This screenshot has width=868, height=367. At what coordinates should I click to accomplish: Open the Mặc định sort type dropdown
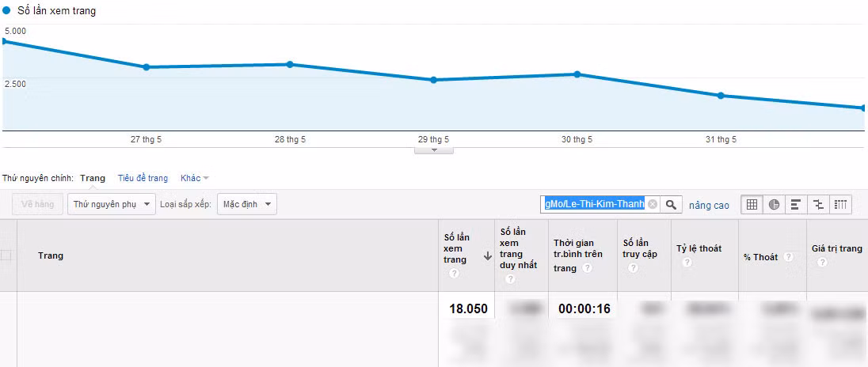click(247, 205)
